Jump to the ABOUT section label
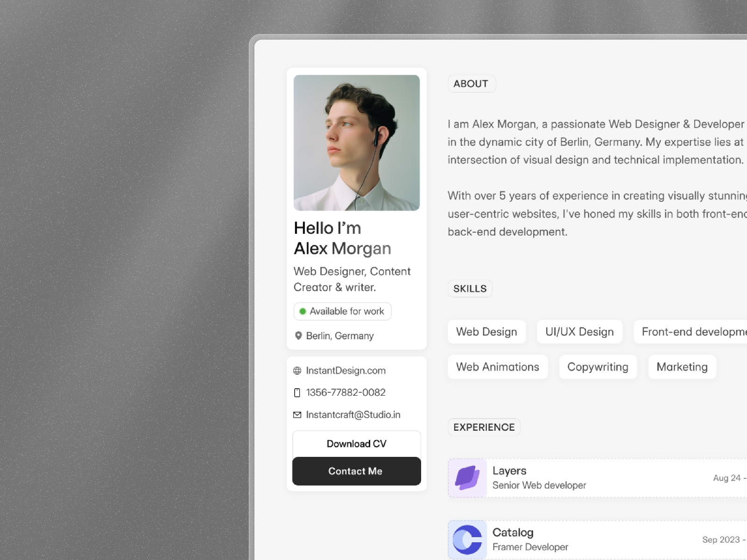The height and width of the screenshot is (560, 747). (x=471, y=84)
